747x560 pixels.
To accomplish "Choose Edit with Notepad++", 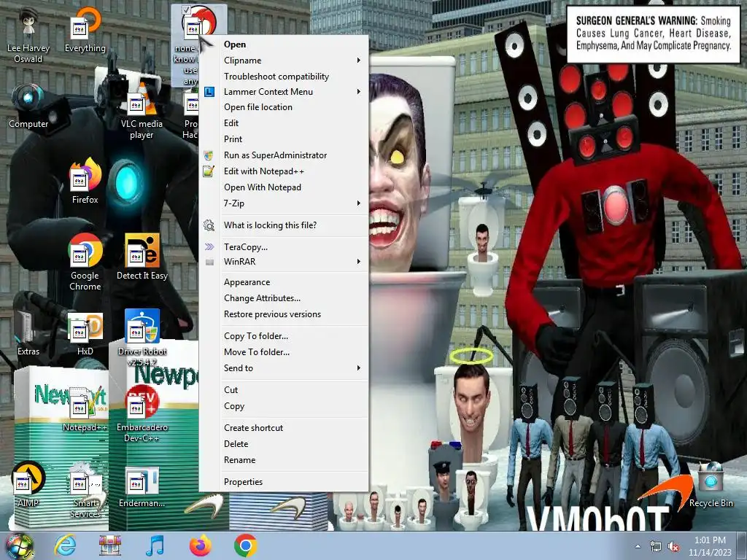I will tap(284, 171).
